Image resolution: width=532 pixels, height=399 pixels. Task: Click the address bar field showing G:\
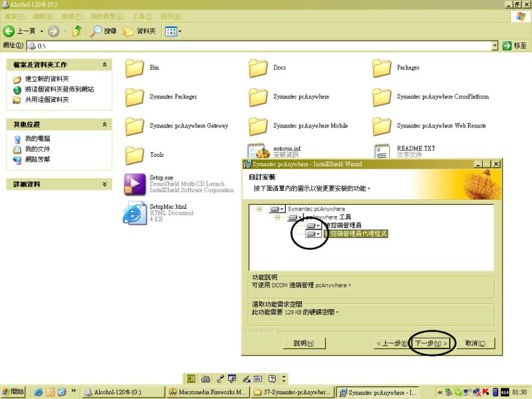coord(259,45)
